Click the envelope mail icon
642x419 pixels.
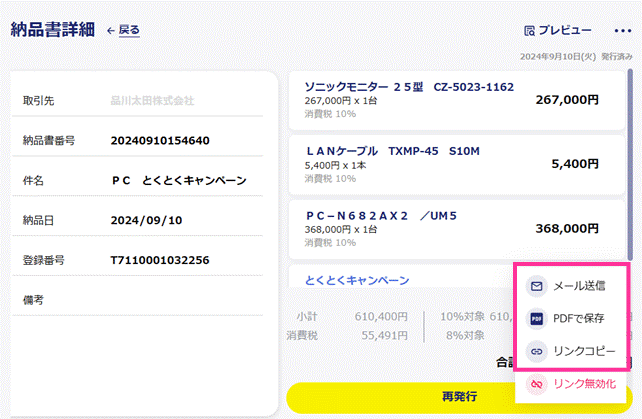click(x=536, y=286)
